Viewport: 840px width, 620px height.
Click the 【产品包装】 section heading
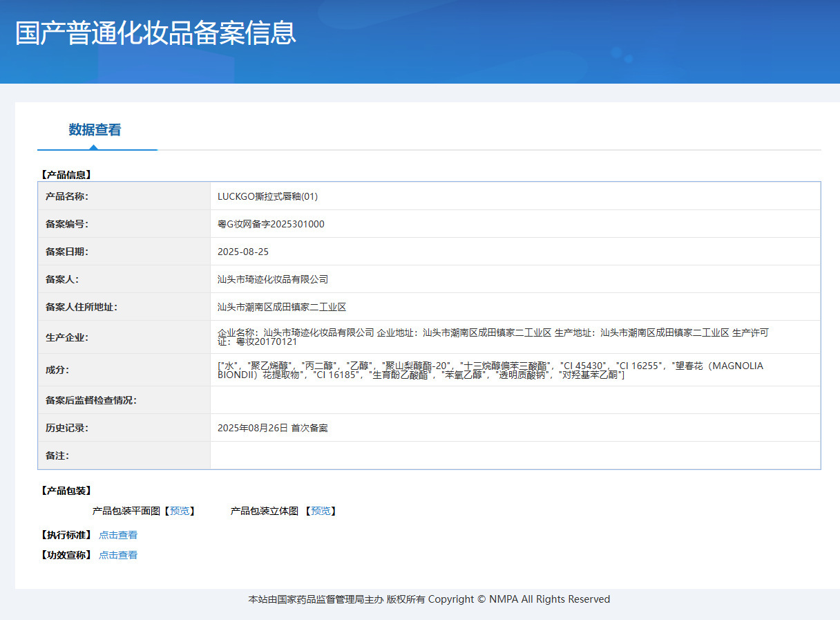66,491
